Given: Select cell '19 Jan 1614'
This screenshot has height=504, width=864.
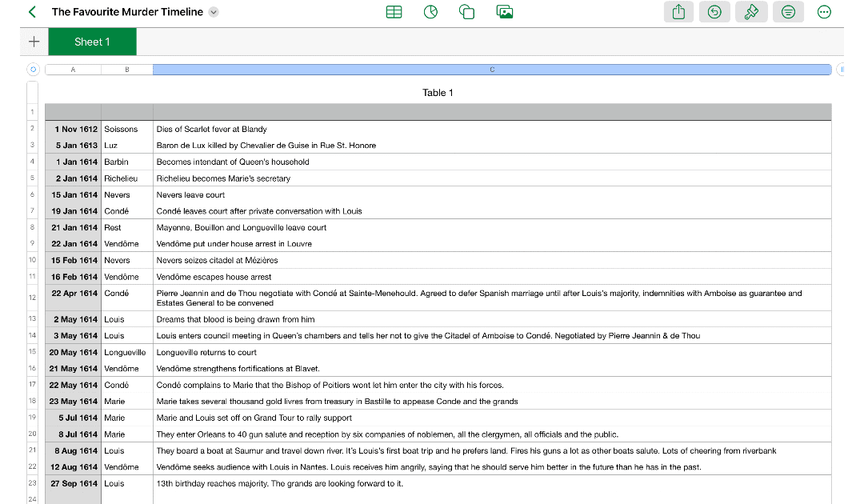Looking at the screenshot, I should [x=73, y=211].
